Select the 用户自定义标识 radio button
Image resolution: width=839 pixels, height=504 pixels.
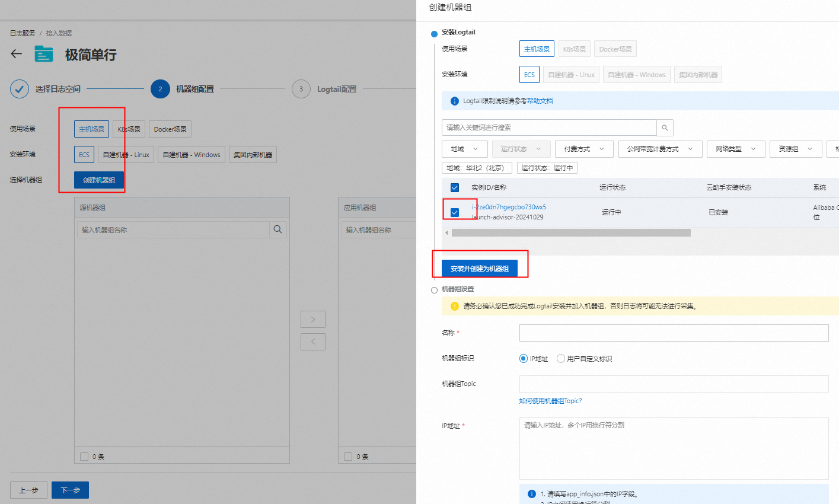pyautogui.click(x=560, y=358)
